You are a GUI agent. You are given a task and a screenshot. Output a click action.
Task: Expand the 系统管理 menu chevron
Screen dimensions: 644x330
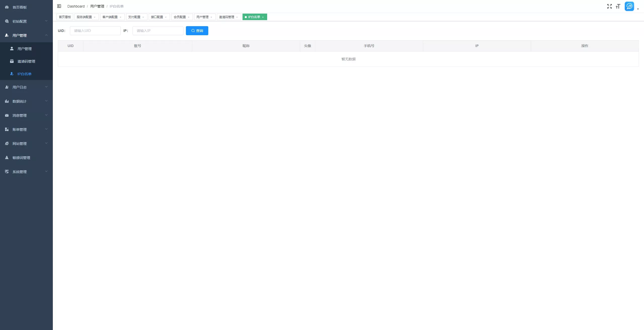tap(46, 172)
